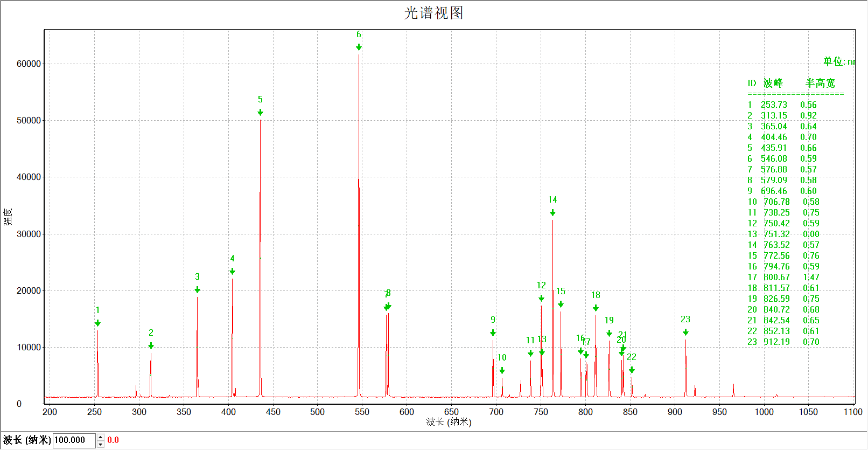
Task: Select the peak 19 marker arrow
Action: 609,334
